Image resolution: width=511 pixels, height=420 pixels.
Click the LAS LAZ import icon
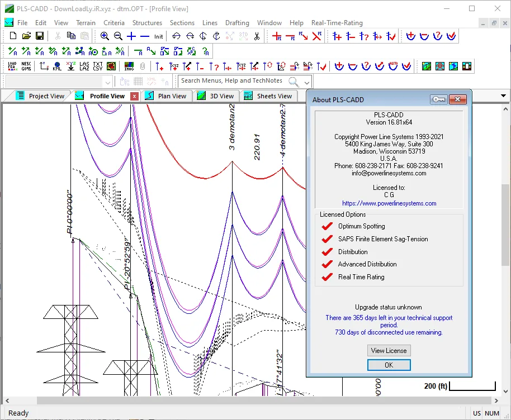84,66
